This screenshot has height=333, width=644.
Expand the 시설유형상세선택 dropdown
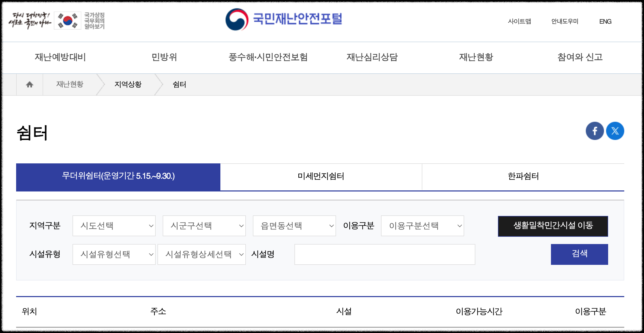202,254
